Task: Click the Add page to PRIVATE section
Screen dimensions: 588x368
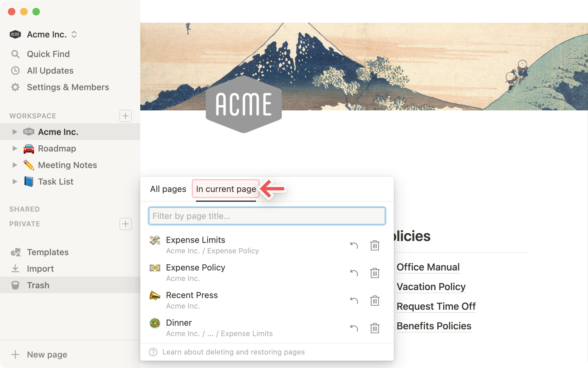Action: point(125,224)
